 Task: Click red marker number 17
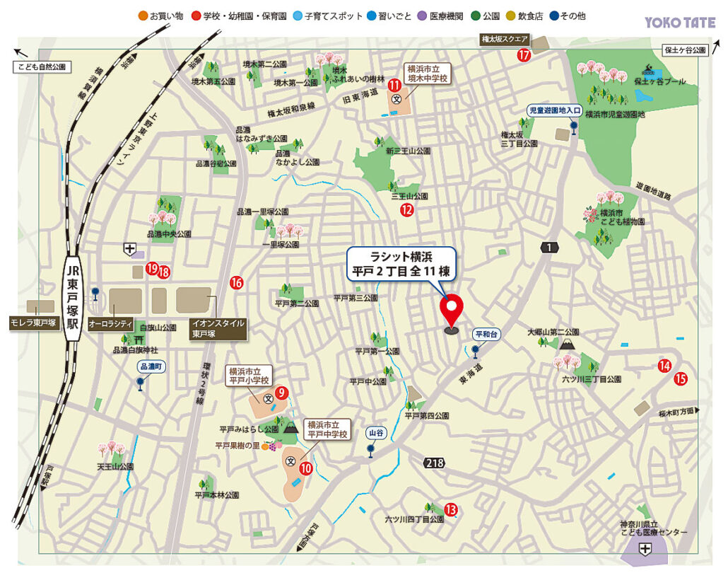[524, 55]
